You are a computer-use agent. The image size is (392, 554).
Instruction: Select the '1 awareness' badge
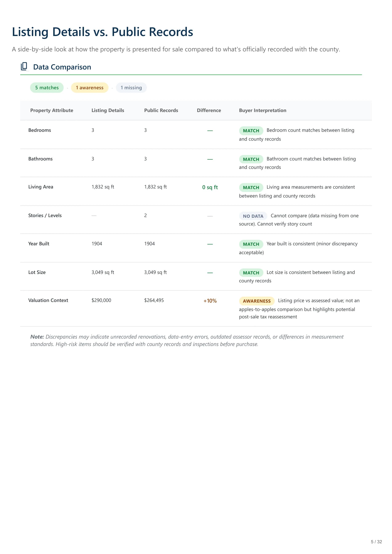(90, 88)
